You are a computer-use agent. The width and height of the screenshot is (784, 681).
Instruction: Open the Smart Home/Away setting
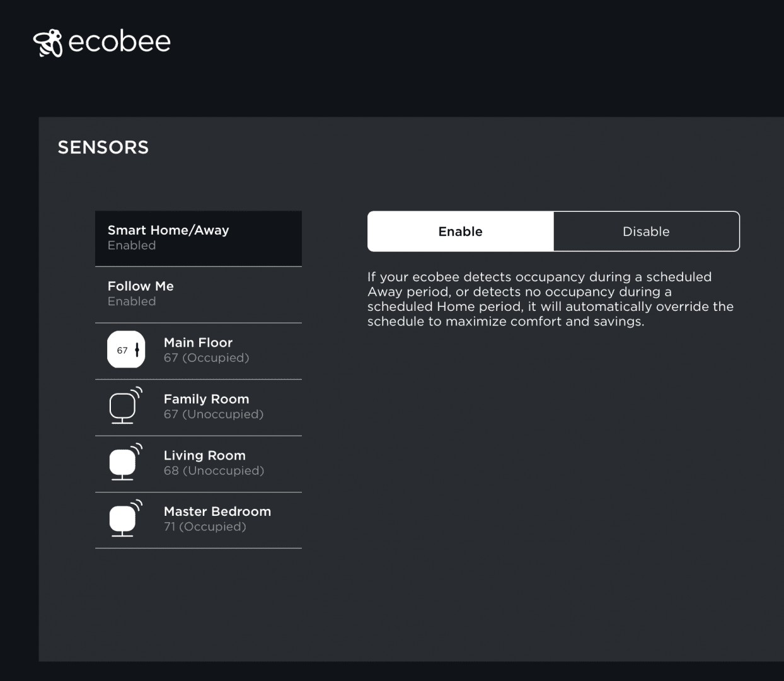pyautogui.click(x=199, y=238)
